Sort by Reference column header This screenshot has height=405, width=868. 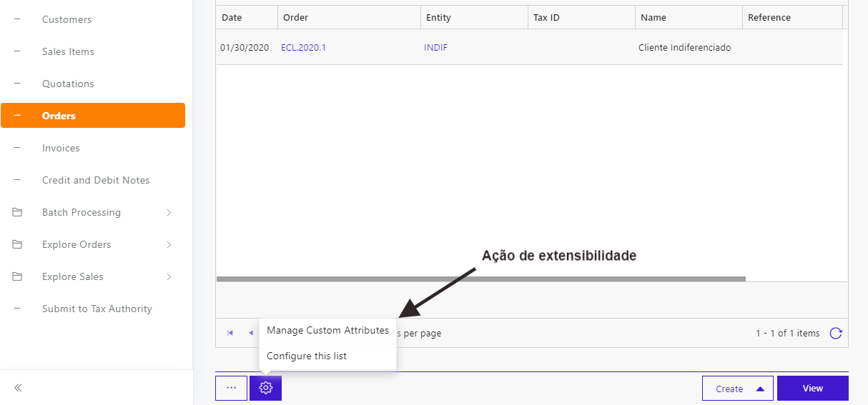pos(792,17)
